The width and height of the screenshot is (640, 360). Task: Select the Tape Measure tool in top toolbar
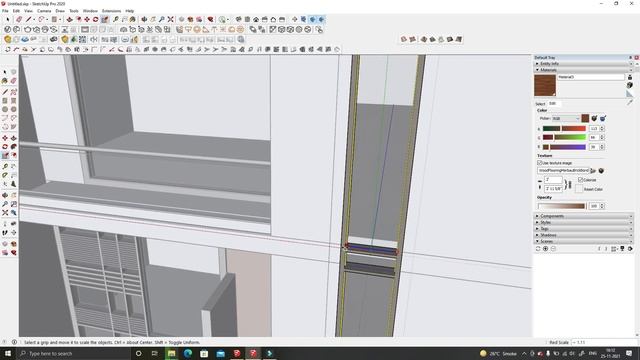(116, 19)
